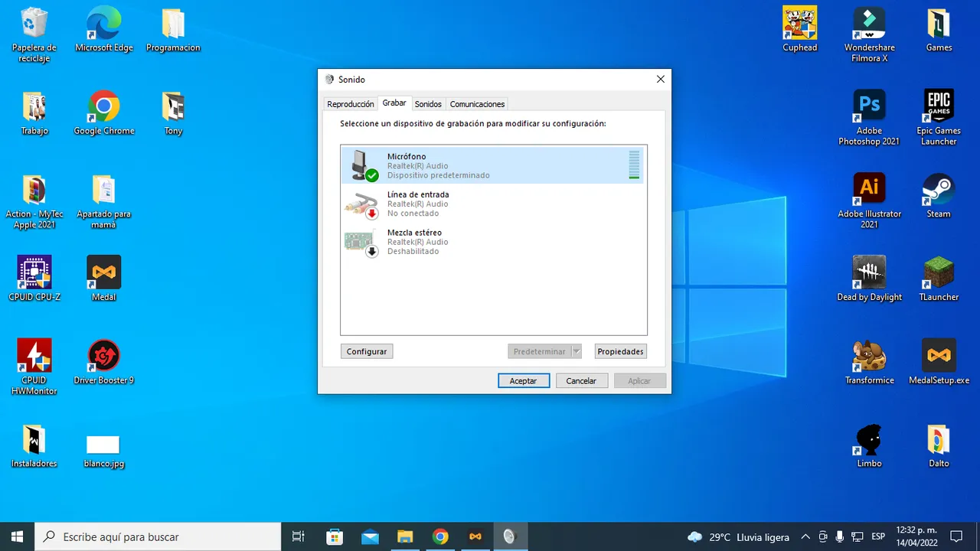Select the Mezcla estéreo device

[493, 242]
